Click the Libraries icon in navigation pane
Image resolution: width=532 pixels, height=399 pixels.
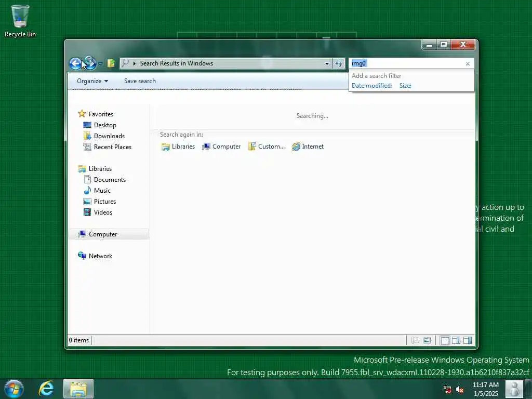[82, 169]
